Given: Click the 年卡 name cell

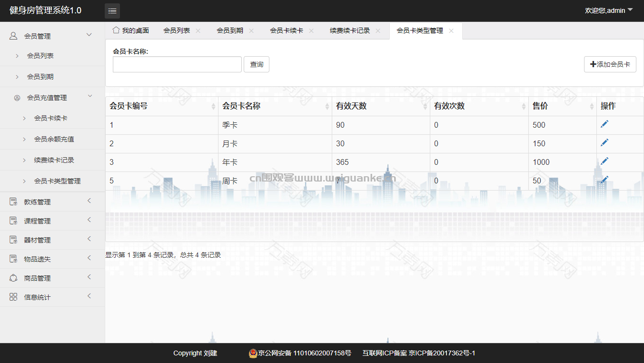Looking at the screenshot, I should point(275,162).
